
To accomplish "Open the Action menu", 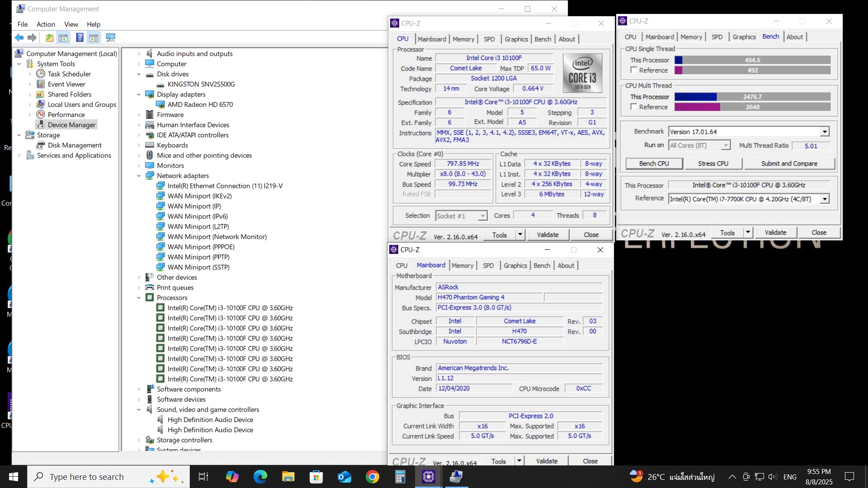I will click(46, 24).
